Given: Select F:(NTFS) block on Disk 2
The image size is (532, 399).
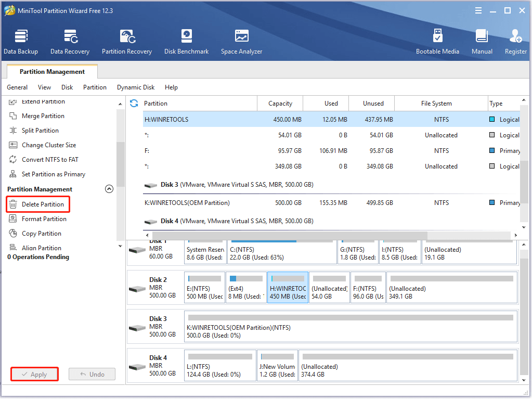Looking at the screenshot, I should (368, 287).
